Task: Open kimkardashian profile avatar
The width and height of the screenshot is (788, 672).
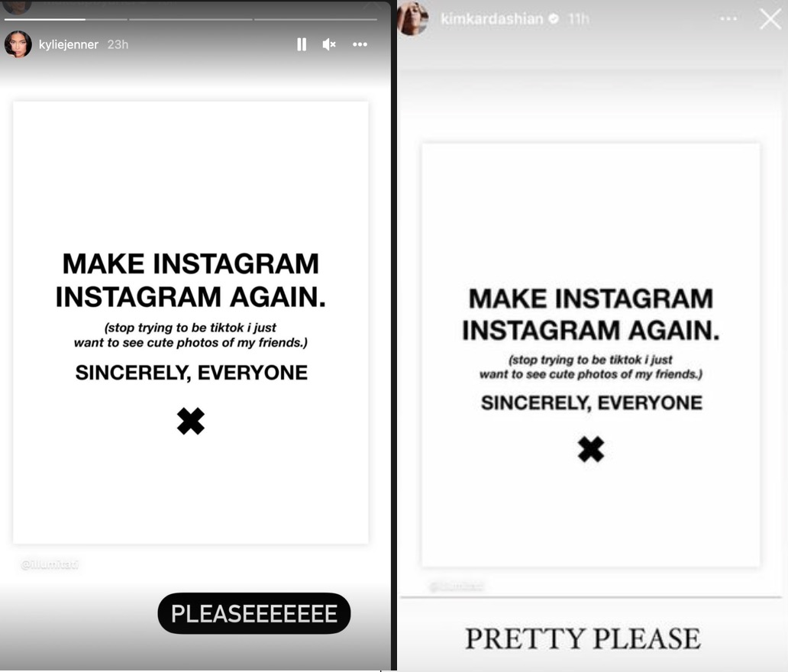Action: tap(412, 18)
